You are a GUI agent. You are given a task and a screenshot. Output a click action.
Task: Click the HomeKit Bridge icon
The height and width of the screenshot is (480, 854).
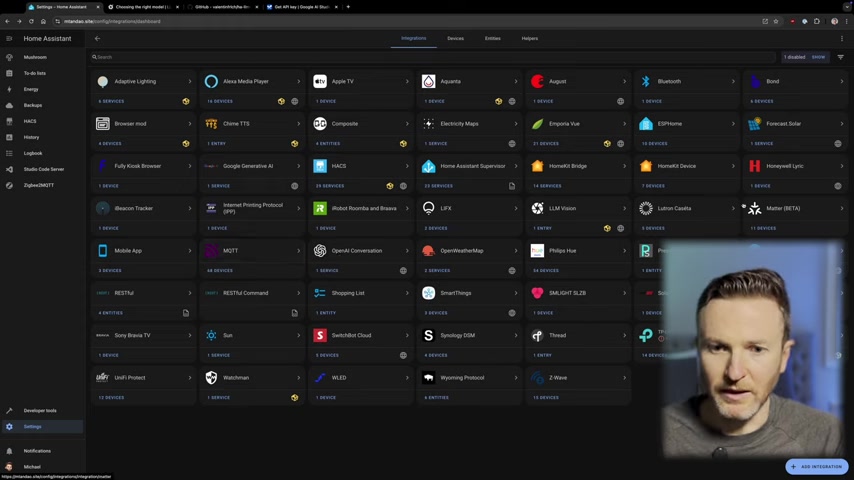coord(537,166)
